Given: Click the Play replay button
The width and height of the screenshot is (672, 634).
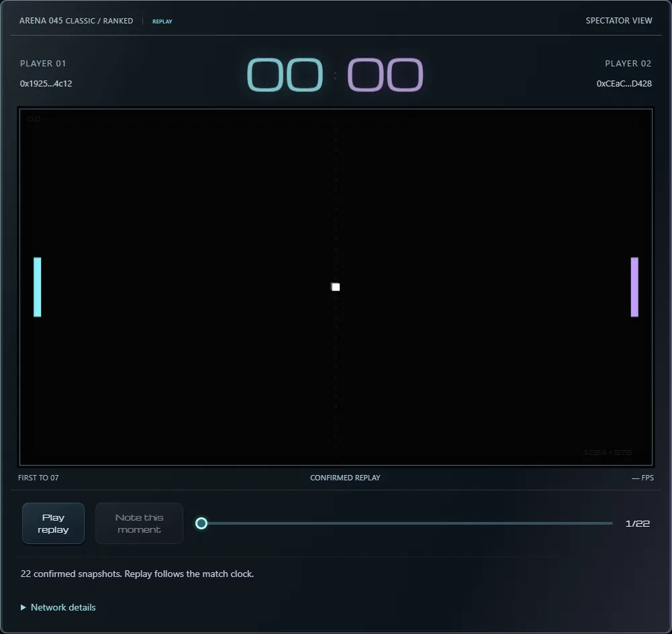Looking at the screenshot, I should tap(53, 523).
